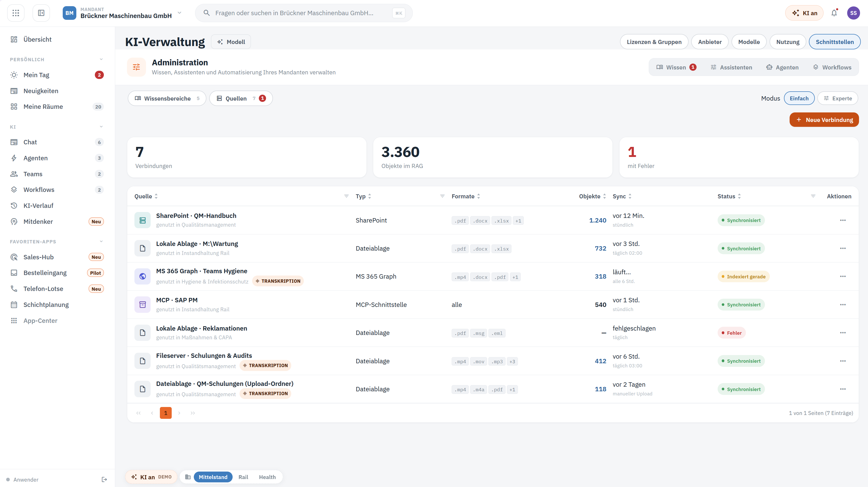Open Mitdenker in the sidebar
868x487 pixels.
(x=57, y=221)
